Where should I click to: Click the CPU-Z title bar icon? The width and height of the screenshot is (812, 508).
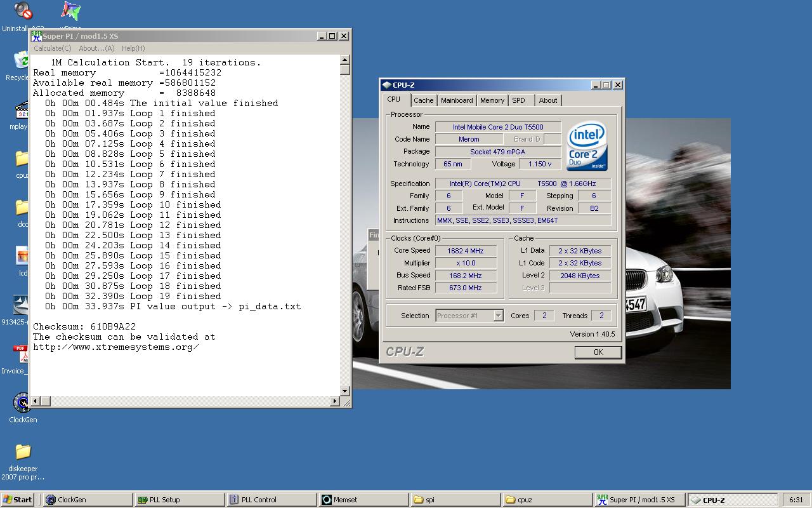pos(386,85)
